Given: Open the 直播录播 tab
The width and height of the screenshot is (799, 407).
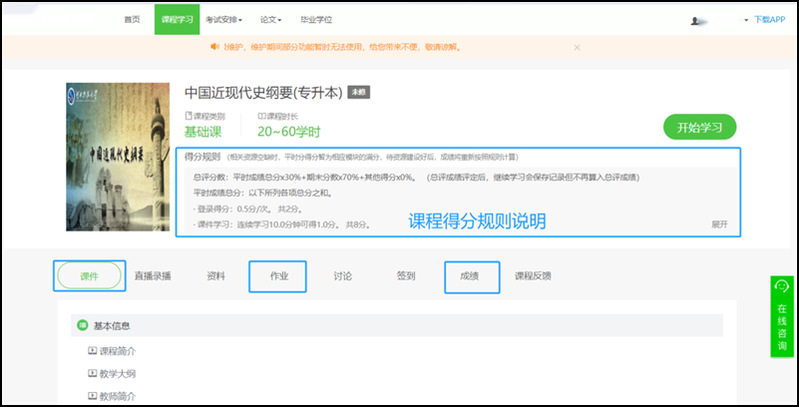Looking at the screenshot, I should [152, 276].
